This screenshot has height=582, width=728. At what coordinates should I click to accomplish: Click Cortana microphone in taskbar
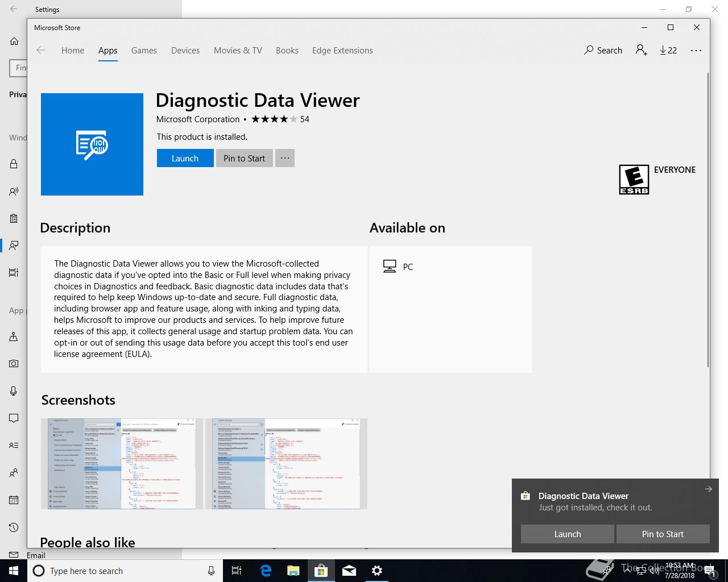[211, 571]
